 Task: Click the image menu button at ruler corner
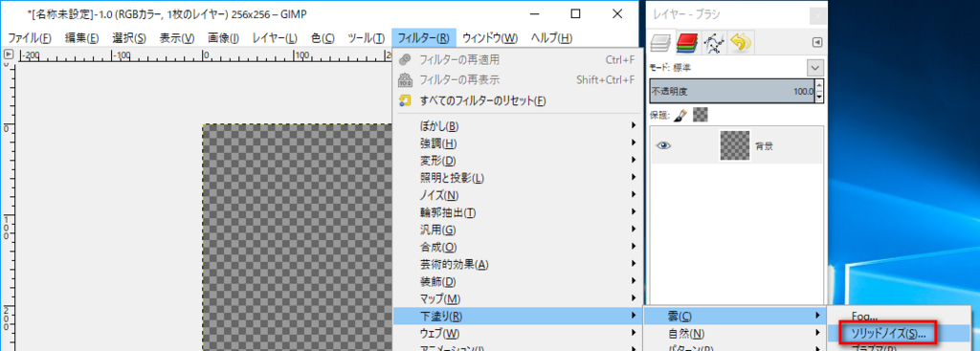click(8, 55)
